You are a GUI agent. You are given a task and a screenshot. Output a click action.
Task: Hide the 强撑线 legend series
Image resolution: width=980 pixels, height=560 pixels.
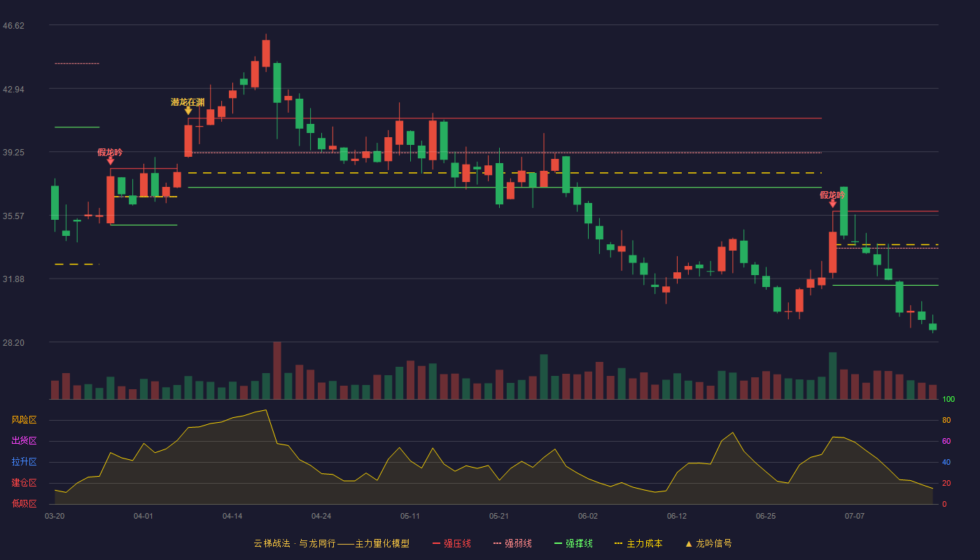pos(573,543)
